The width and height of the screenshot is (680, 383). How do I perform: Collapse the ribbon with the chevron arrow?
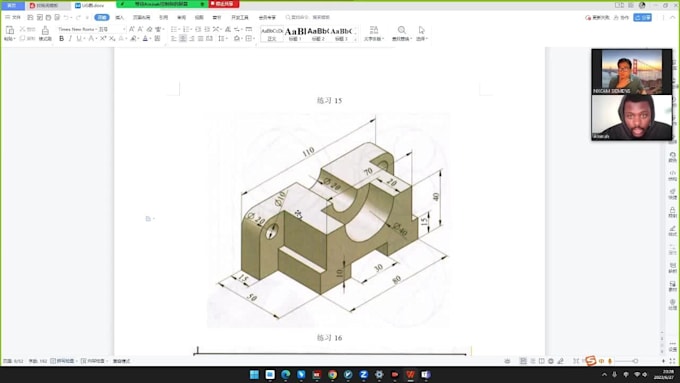click(673, 17)
